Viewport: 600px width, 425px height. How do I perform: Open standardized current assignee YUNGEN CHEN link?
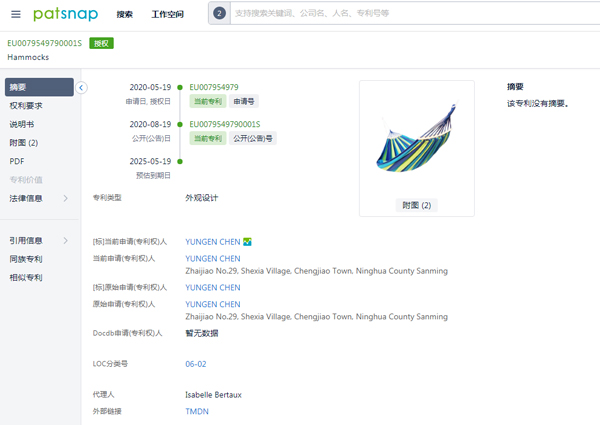click(213, 242)
